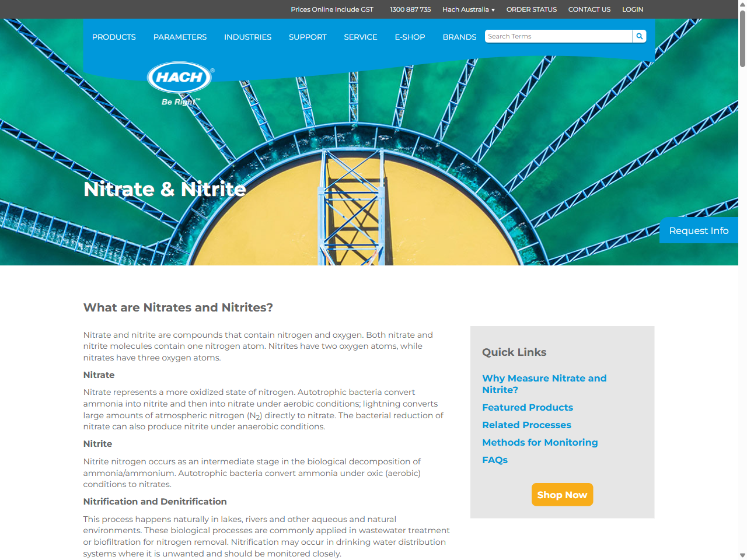Click the search magnifier icon
This screenshot has height=560, width=747.
tap(640, 36)
